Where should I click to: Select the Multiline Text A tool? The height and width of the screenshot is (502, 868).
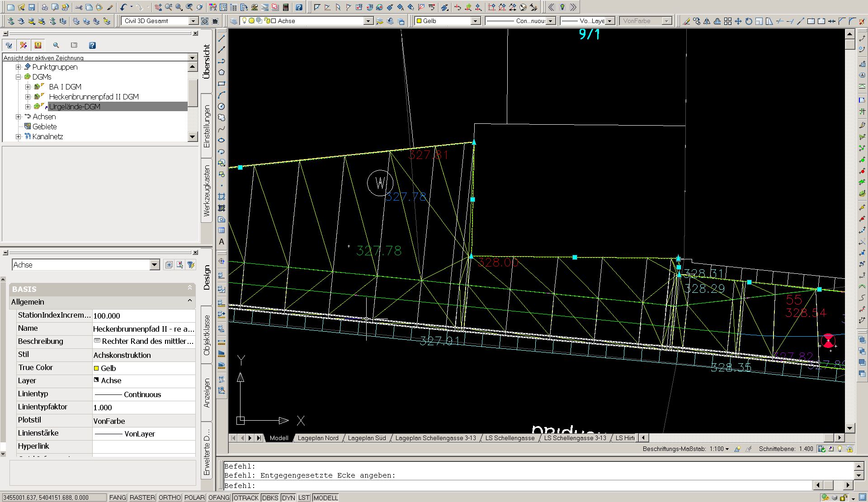pos(222,242)
